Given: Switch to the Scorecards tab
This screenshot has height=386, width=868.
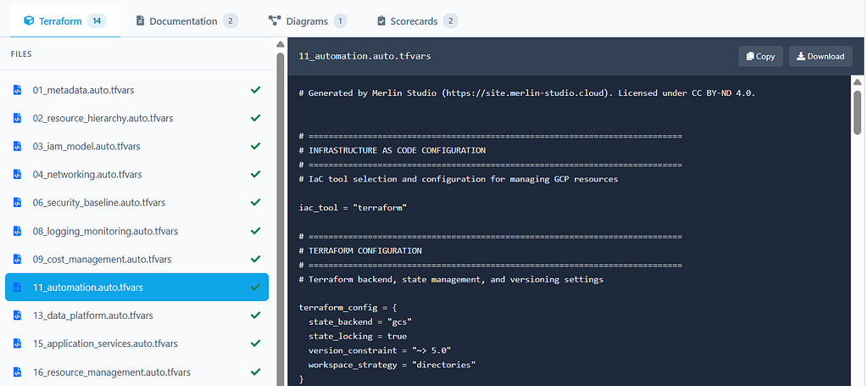Looking at the screenshot, I should pos(417,21).
